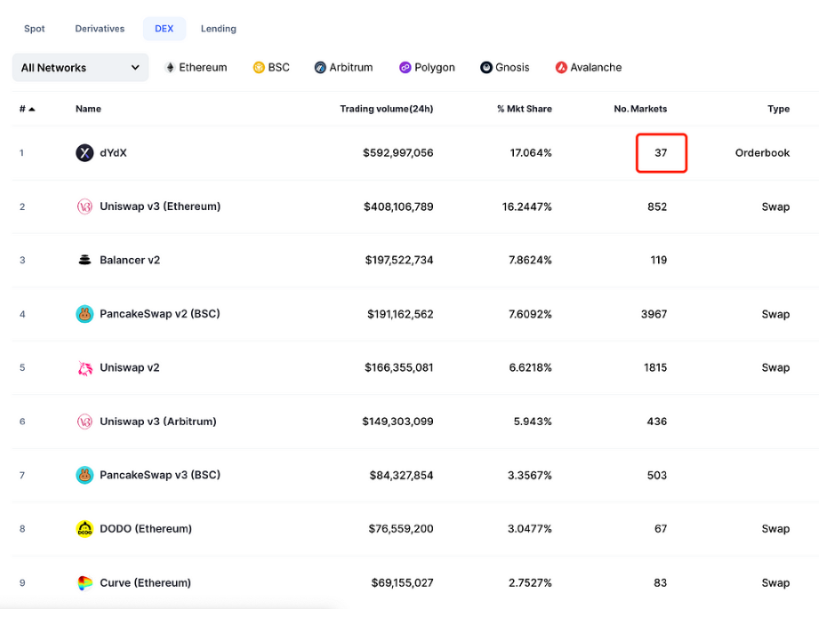Click the 83 markets count
Image resolution: width=822 pixels, height=620 pixels.
[660, 583]
